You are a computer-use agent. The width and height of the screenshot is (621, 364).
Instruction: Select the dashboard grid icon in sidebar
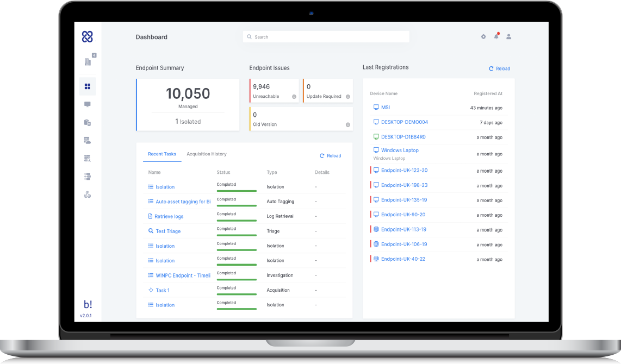coord(88,86)
